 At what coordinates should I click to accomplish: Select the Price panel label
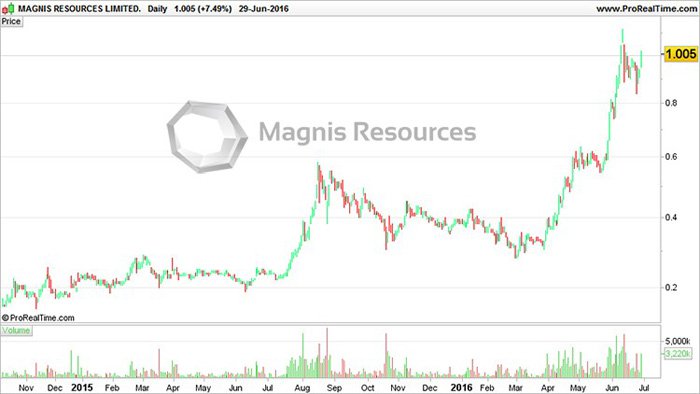coord(11,21)
